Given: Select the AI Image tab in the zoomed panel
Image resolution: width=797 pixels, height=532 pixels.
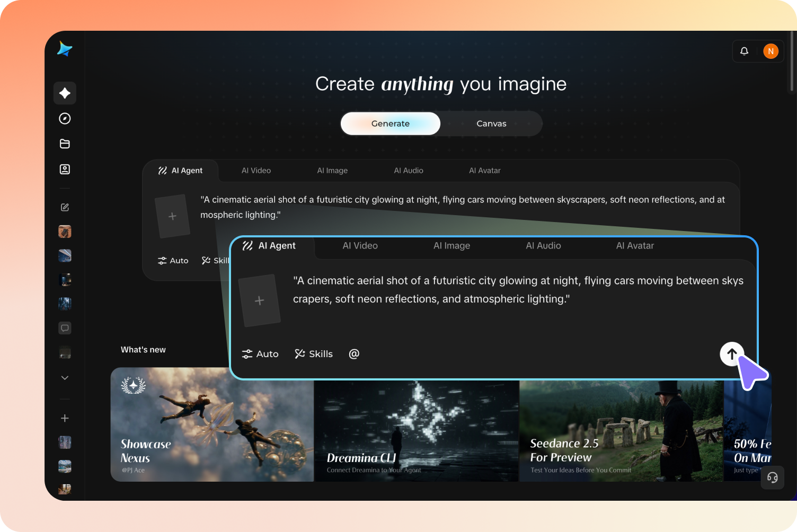Looking at the screenshot, I should [x=451, y=246].
